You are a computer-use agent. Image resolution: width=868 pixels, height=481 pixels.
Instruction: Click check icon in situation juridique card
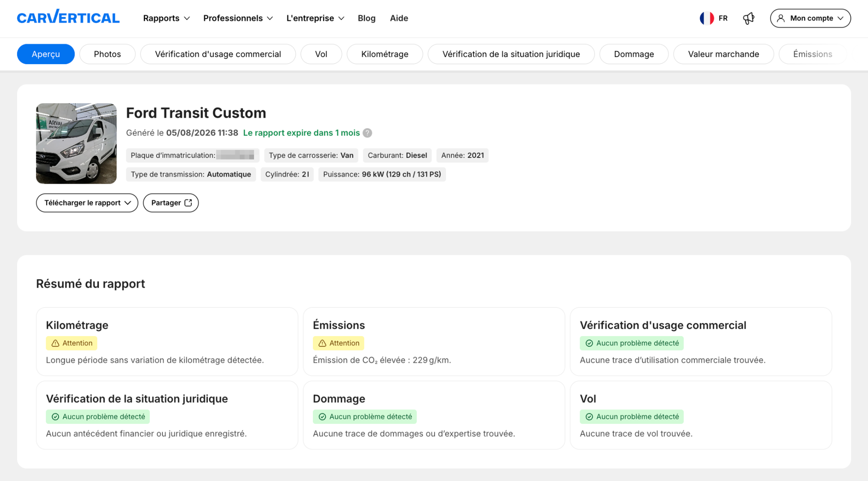click(55, 417)
